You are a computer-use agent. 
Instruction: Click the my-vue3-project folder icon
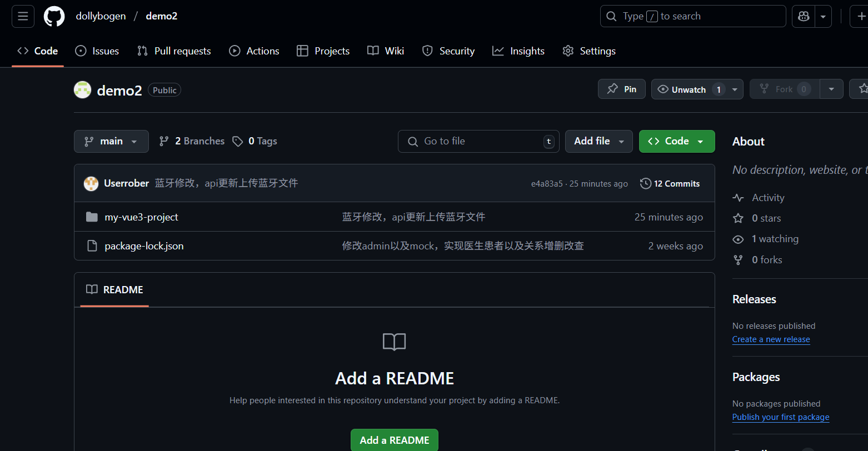point(92,217)
